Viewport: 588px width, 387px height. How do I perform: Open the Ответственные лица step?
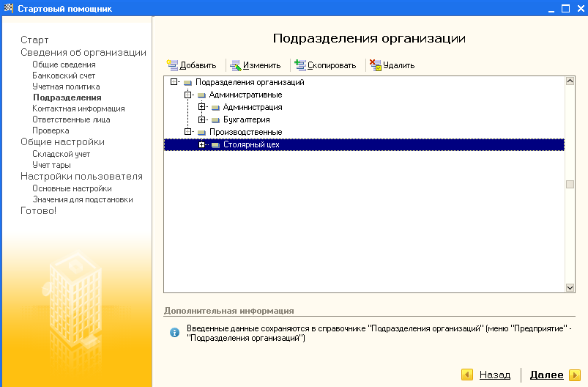click(71, 119)
